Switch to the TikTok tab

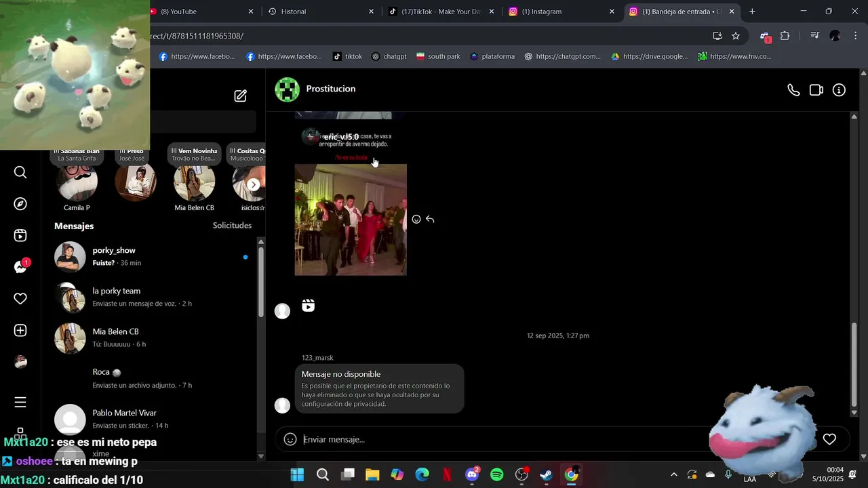point(441,12)
